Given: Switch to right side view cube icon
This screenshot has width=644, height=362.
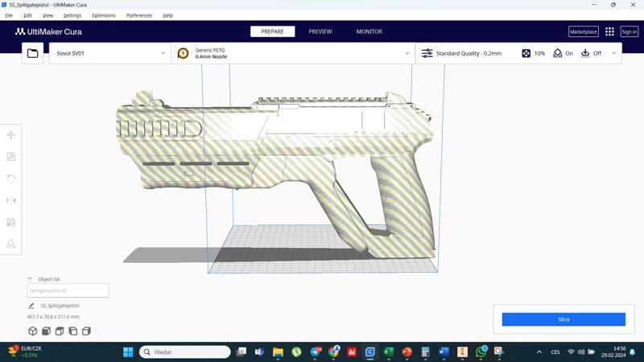Looking at the screenshot, I should (86, 331).
